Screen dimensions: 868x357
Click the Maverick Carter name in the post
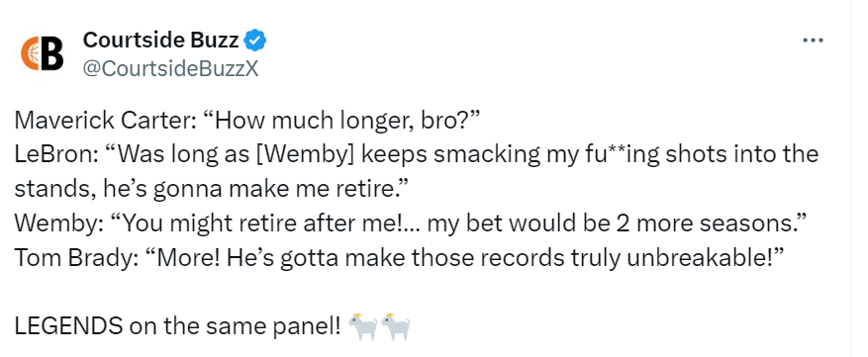coord(100,120)
